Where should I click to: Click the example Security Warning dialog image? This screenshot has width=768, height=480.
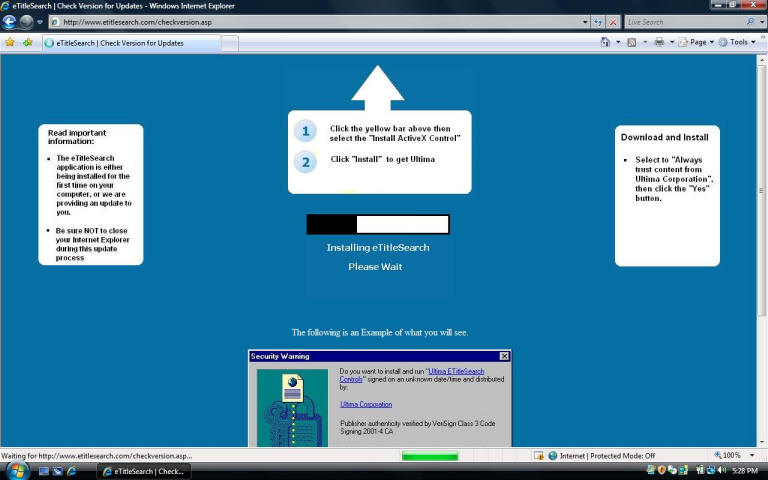[x=380, y=398]
